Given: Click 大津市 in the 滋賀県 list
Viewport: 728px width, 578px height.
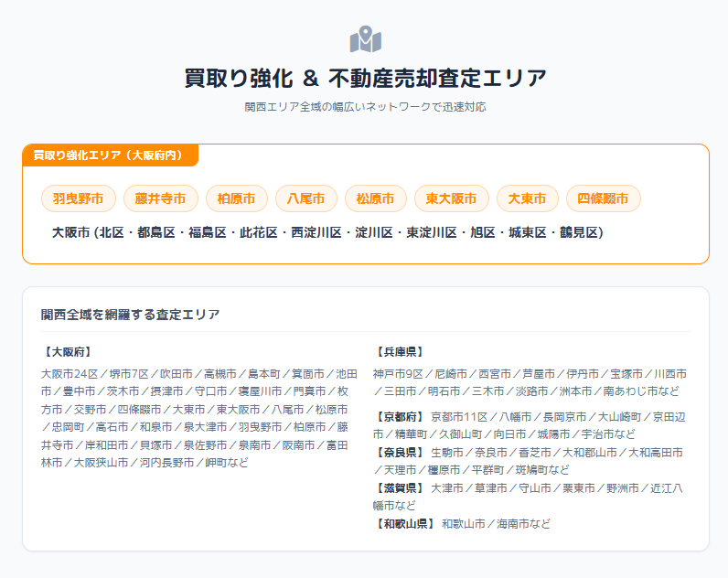Looking at the screenshot, I should click(x=447, y=488).
